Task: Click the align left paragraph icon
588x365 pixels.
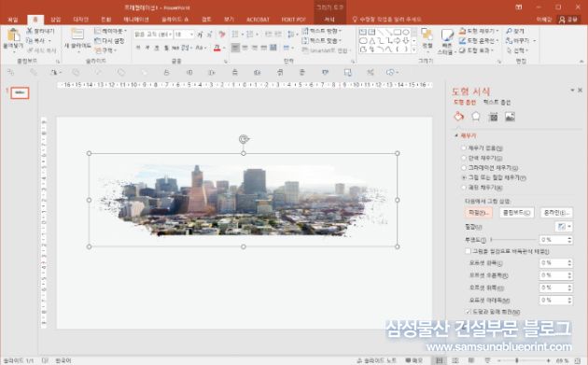Action: tap(235, 48)
